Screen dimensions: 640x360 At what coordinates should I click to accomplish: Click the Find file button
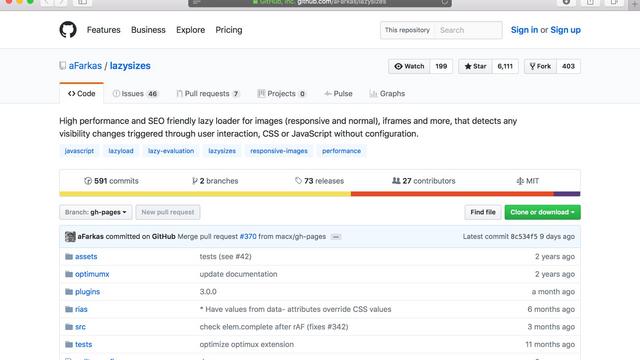click(483, 212)
